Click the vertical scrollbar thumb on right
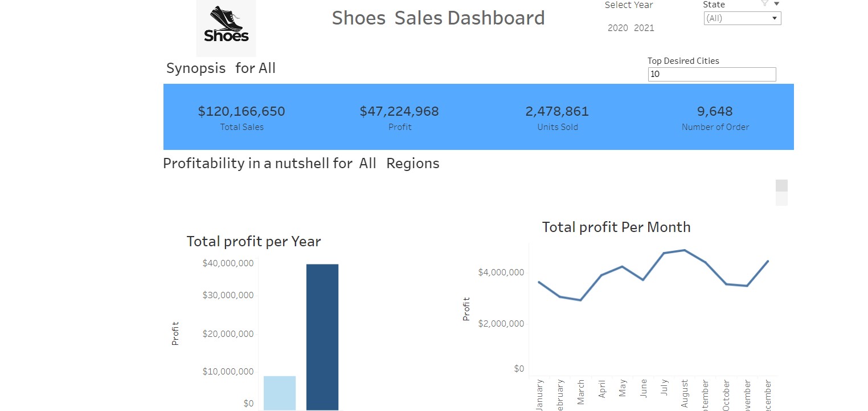This screenshot has height=411, width=868. pyautogui.click(x=781, y=186)
